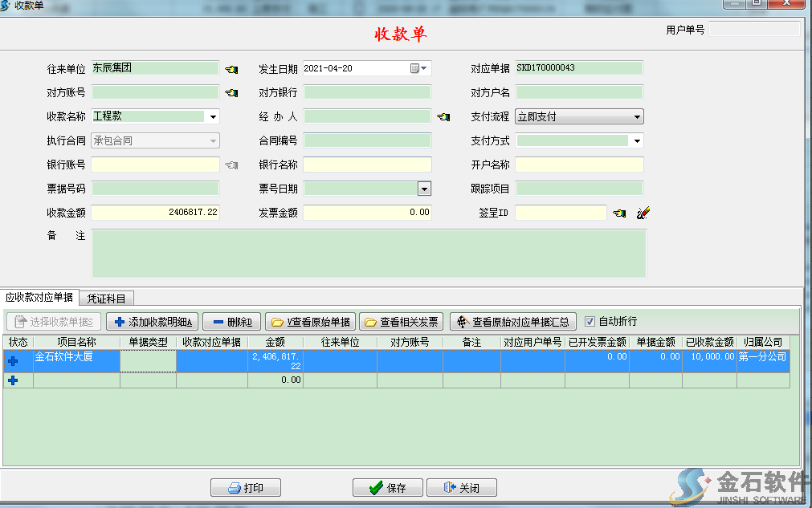The width and height of the screenshot is (812, 508).
Task: Expand the 支付方式 dropdown
Action: point(637,141)
